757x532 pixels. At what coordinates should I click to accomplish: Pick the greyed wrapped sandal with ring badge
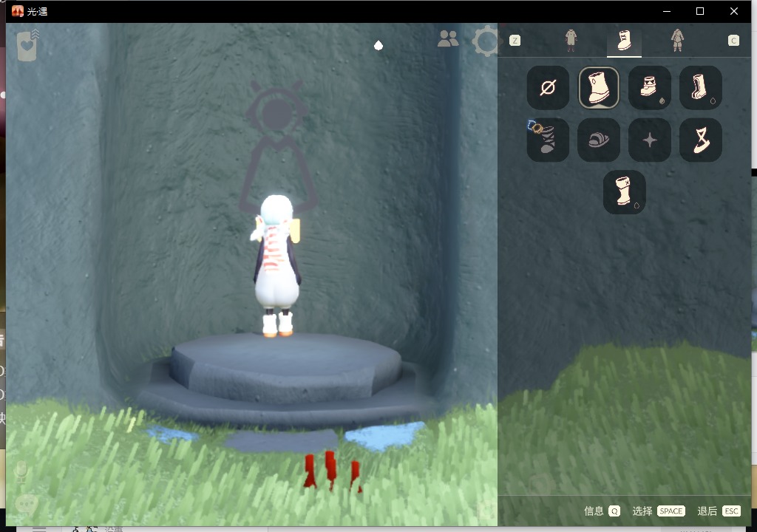548,140
